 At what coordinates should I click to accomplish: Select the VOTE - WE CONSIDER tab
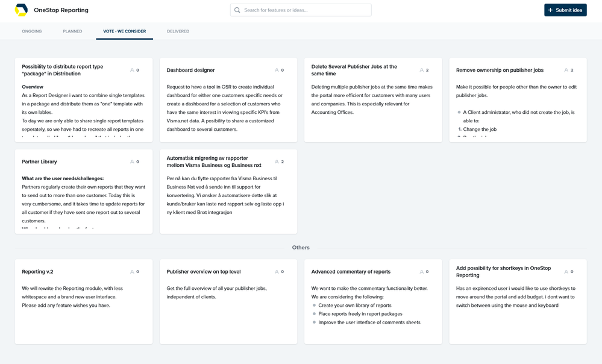[x=124, y=31]
